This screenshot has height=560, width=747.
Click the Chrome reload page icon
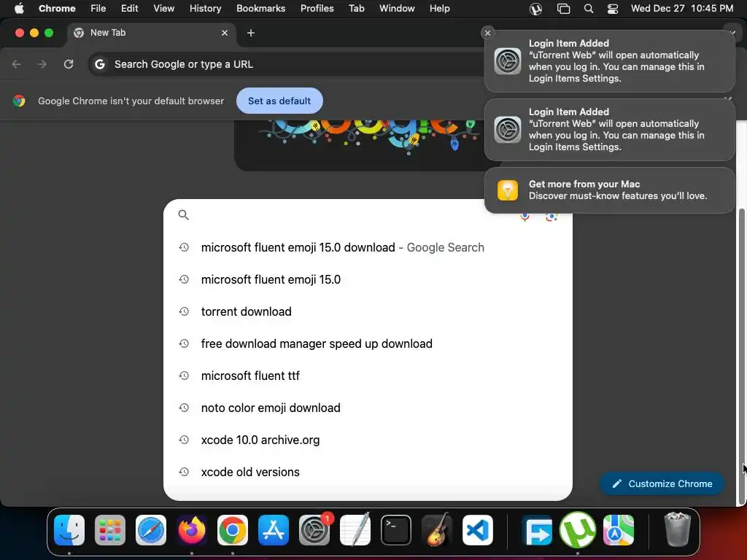pyautogui.click(x=69, y=64)
